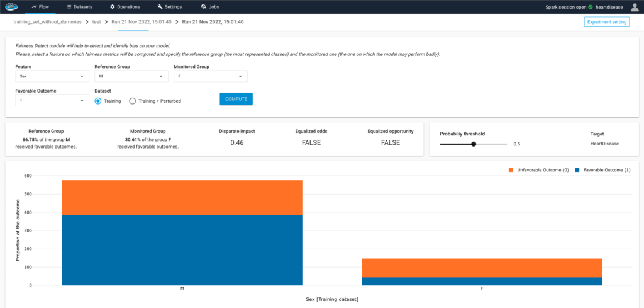644x308 pixels.
Task: Click the COMPUTE button
Action: [x=236, y=99]
